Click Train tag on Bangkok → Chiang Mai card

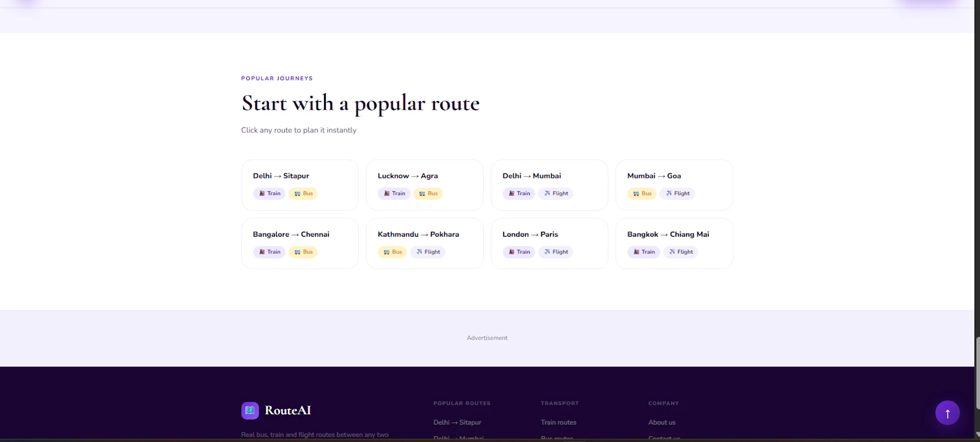click(x=644, y=252)
